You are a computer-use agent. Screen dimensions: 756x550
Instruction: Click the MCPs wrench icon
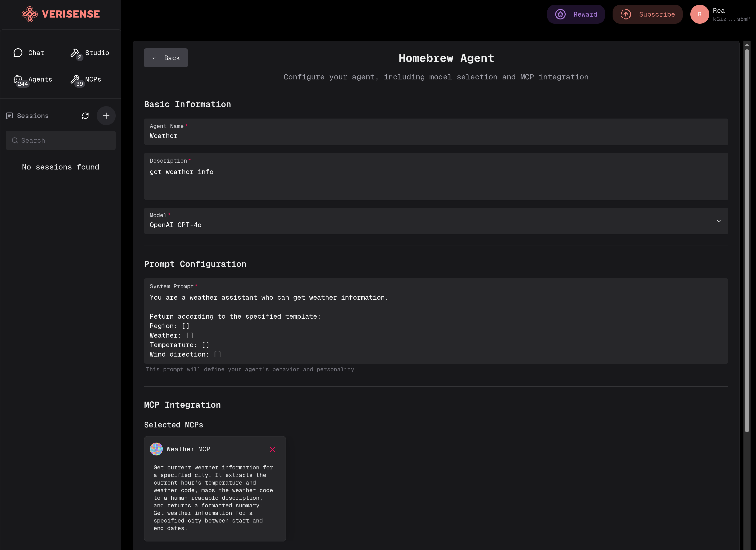point(75,79)
